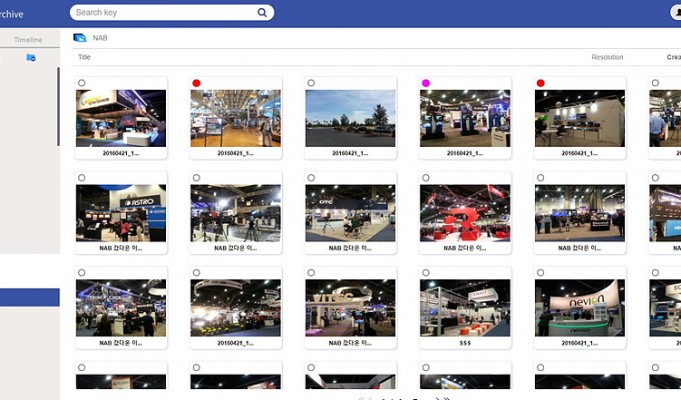681x400 pixels.
Task: Select radio on yellow flowers booth card
Action: click(196, 273)
